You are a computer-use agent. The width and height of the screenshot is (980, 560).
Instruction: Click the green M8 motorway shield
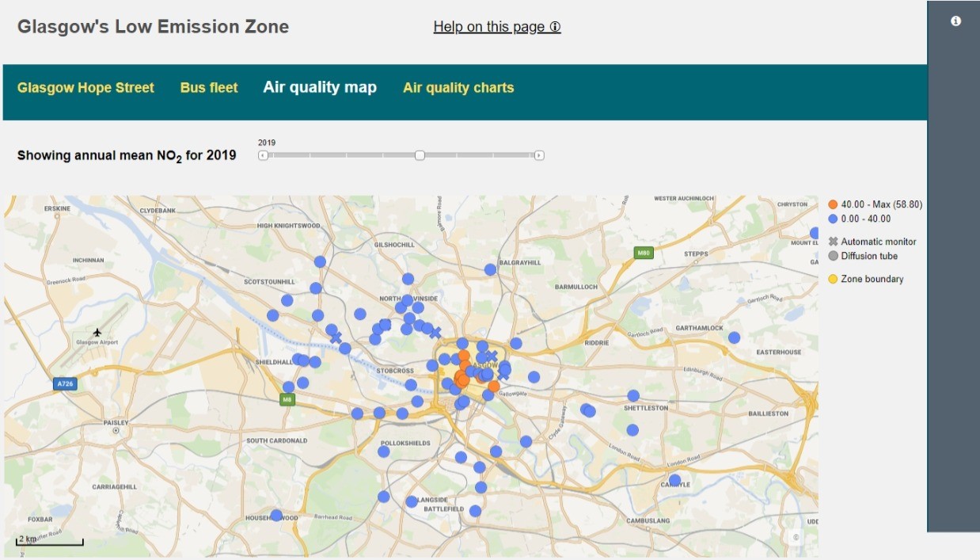tap(287, 400)
